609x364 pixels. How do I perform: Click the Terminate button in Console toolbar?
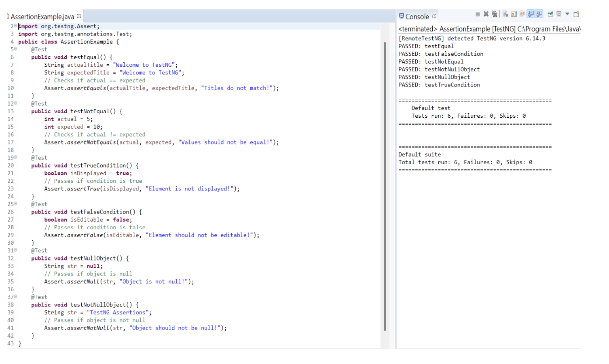pyautogui.click(x=478, y=14)
